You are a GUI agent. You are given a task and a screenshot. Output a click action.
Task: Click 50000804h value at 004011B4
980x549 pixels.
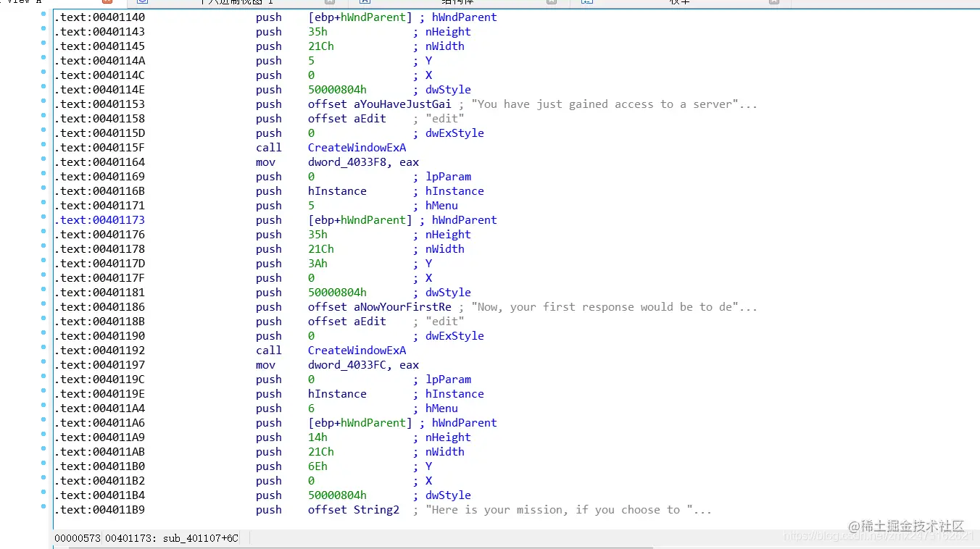pyautogui.click(x=337, y=495)
